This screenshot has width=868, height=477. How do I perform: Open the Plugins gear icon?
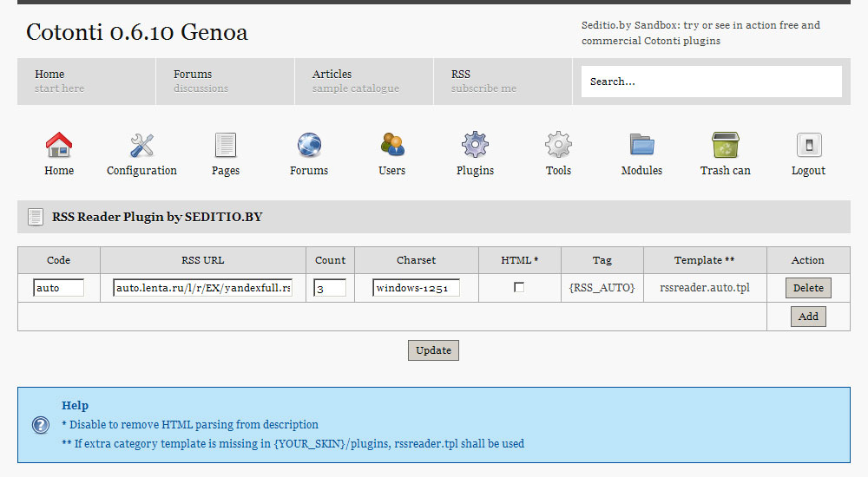475,146
